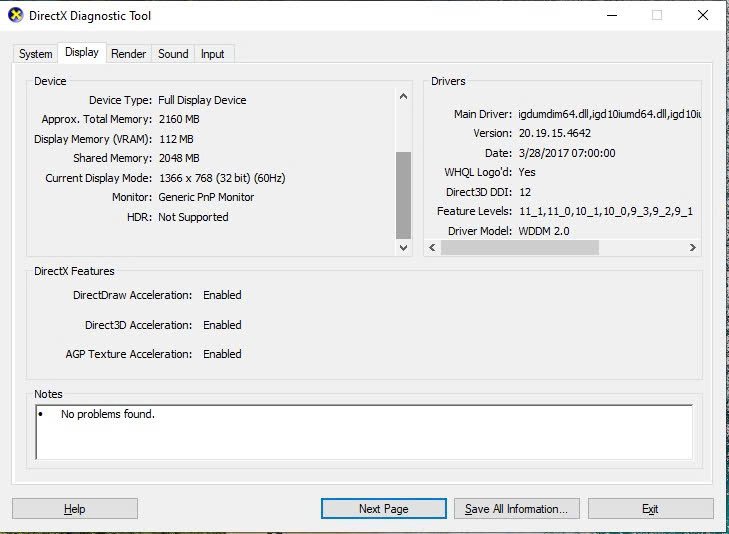The height and width of the screenshot is (534, 729).
Task: Click the Direct3D DDI value '12'
Action: (525, 192)
